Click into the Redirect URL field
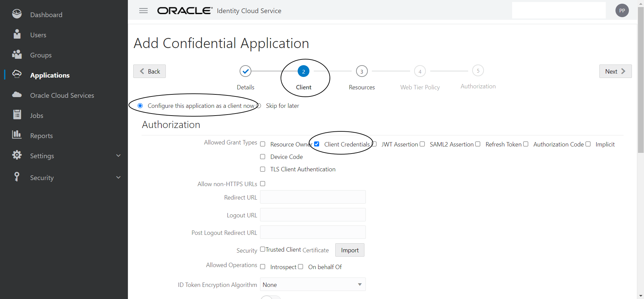 coord(312,197)
